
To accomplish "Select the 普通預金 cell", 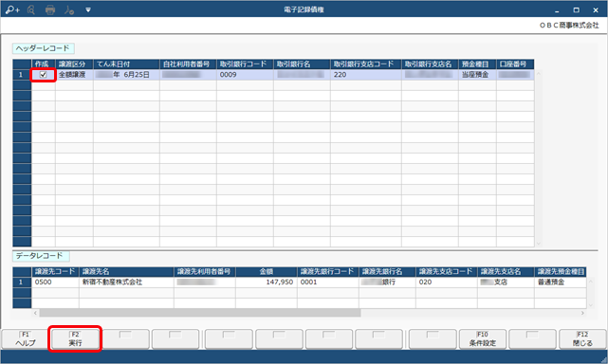I will click(x=561, y=282).
